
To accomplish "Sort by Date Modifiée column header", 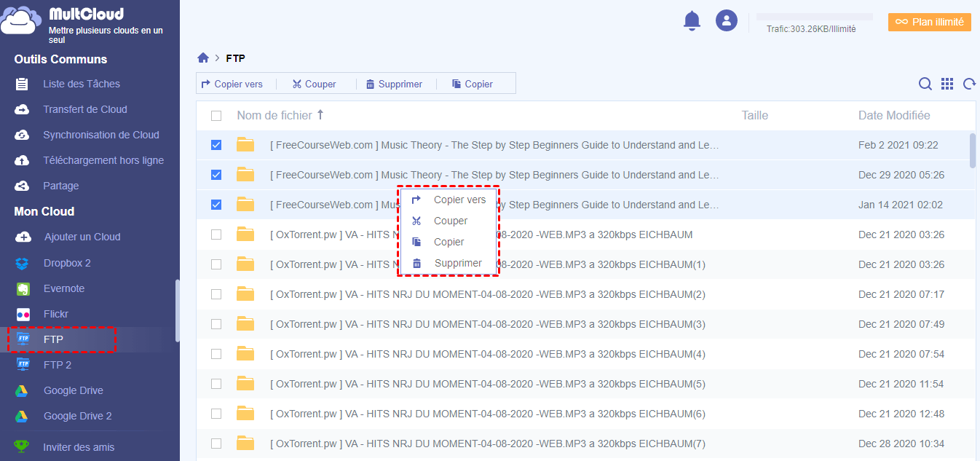I will click(894, 115).
